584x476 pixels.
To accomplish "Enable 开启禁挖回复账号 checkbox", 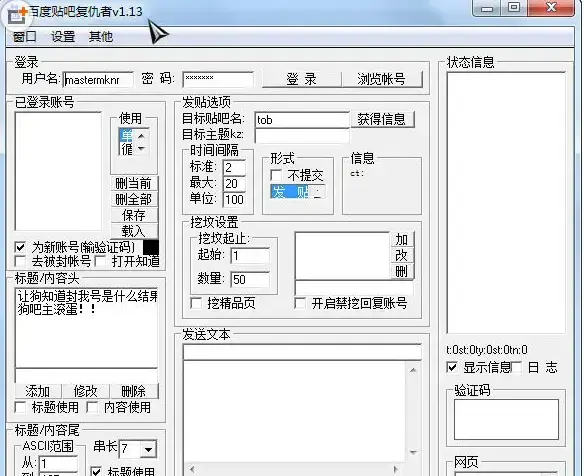I will (300, 303).
